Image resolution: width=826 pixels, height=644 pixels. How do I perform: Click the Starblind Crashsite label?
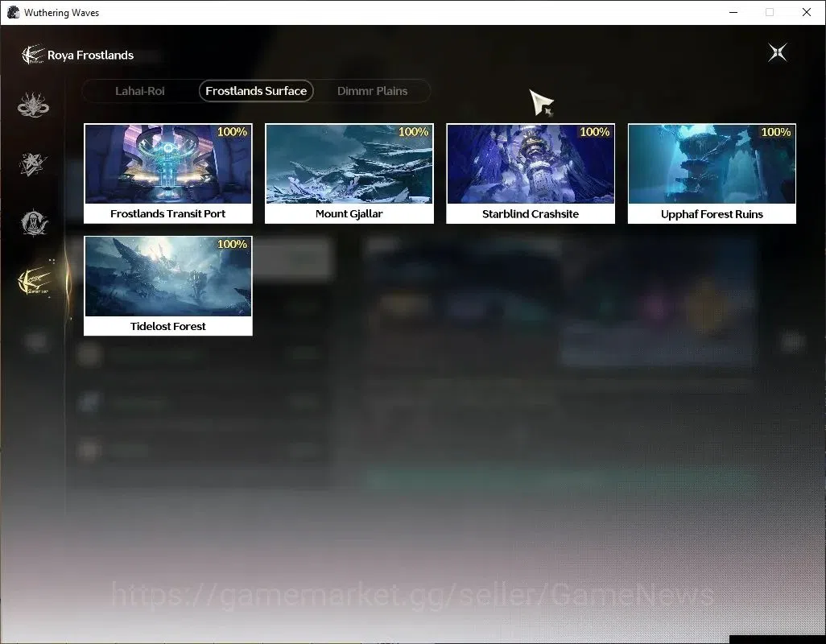[x=531, y=214]
